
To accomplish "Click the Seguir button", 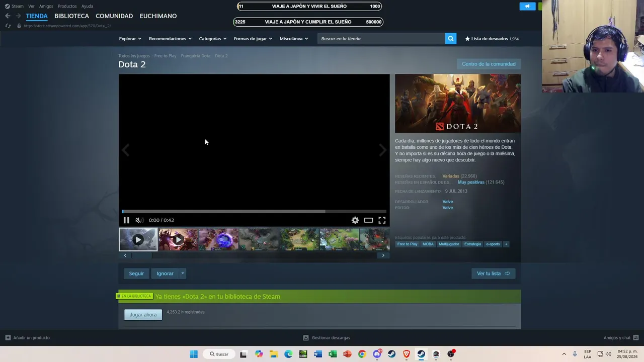I will 136,274.
